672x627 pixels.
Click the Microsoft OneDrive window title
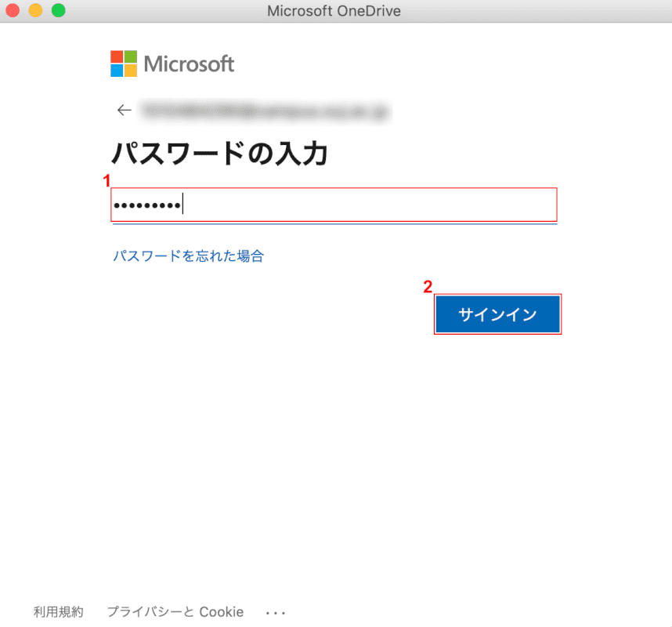334,11
